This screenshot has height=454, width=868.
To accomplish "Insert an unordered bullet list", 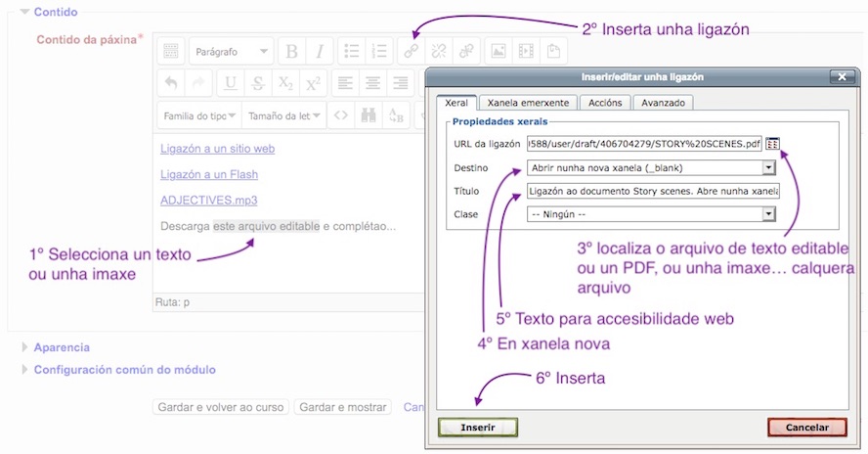I will click(x=352, y=52).
